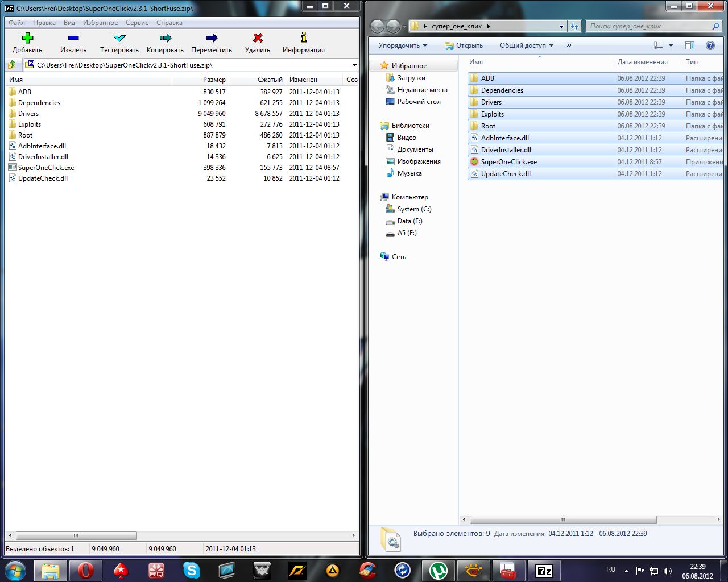Viewport: 728px width, 582px height.
Task: Sort 7-Zip list by the Изменен column
Action: point(315,80)
